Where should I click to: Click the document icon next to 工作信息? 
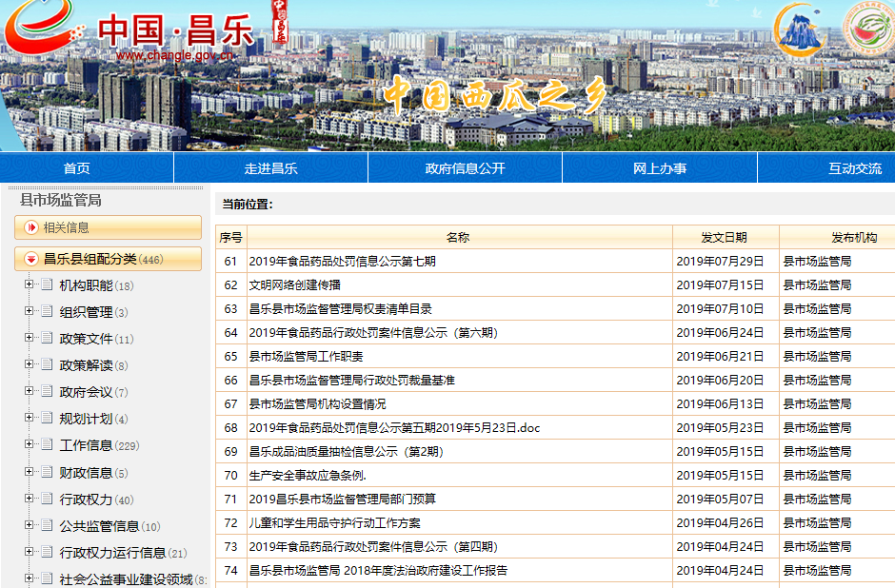coord(47,445)
